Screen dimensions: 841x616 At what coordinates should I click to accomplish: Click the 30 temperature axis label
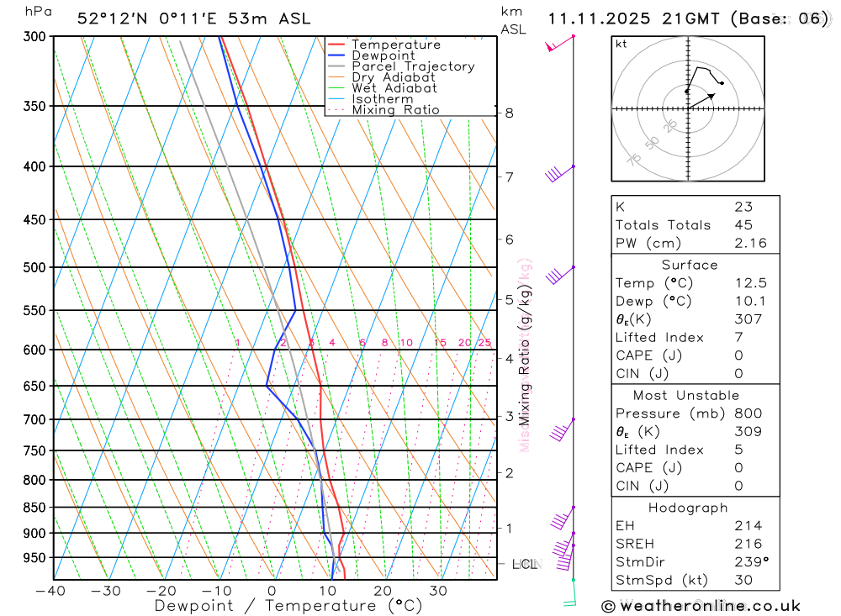coord(438,591)
